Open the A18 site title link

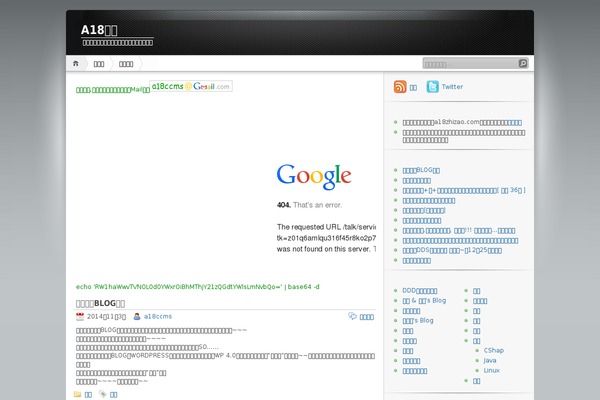click(x=99, y=30)
